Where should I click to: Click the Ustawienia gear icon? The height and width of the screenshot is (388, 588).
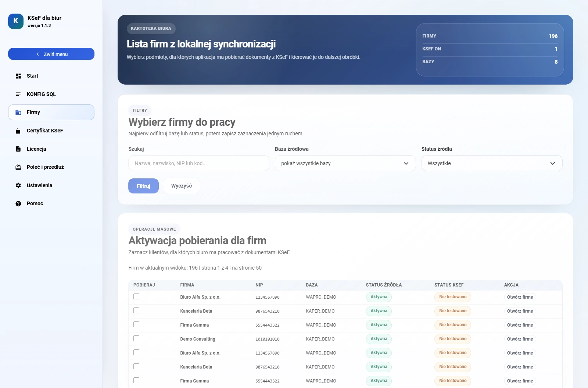18,185
